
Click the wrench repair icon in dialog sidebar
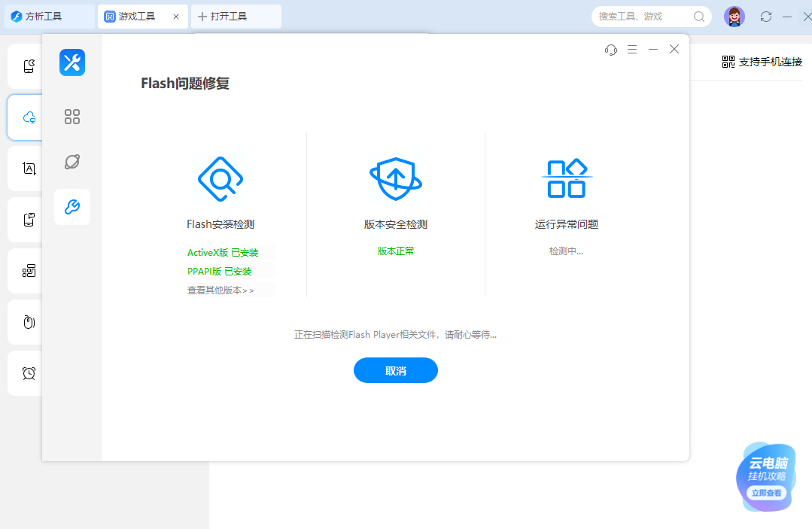[72, 207]
